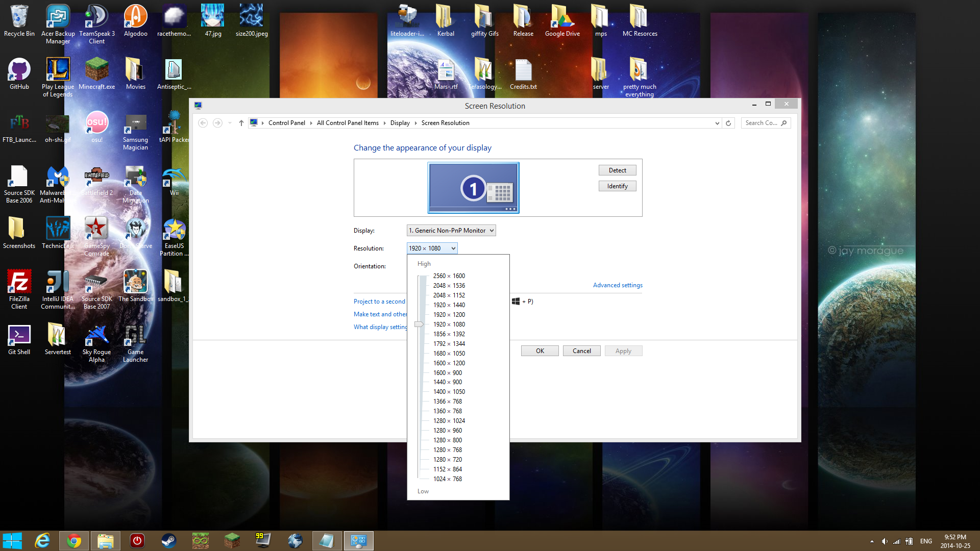The height and width of the screenshot is (551, 980).
Task: Select the FileZilla Client icon
Action: pyautogui.click(x=19, y=289)
